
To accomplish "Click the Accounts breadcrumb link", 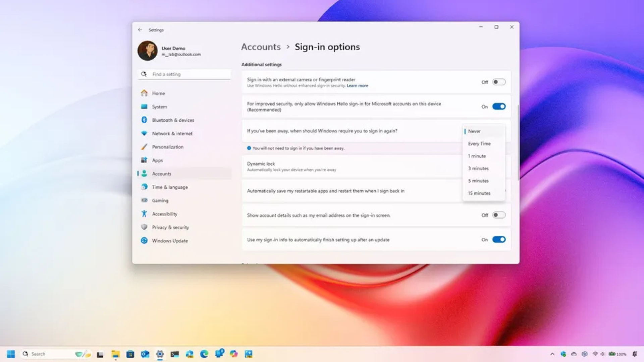I will (261, 47).
